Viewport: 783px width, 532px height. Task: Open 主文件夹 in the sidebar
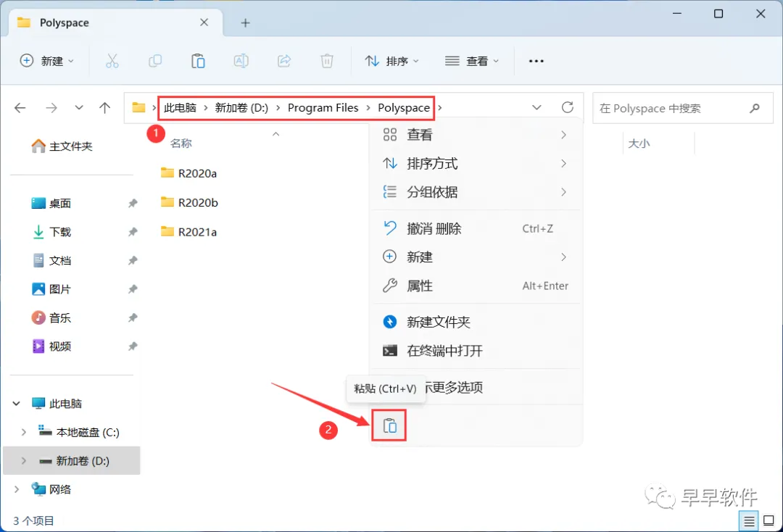coord(62,146)
